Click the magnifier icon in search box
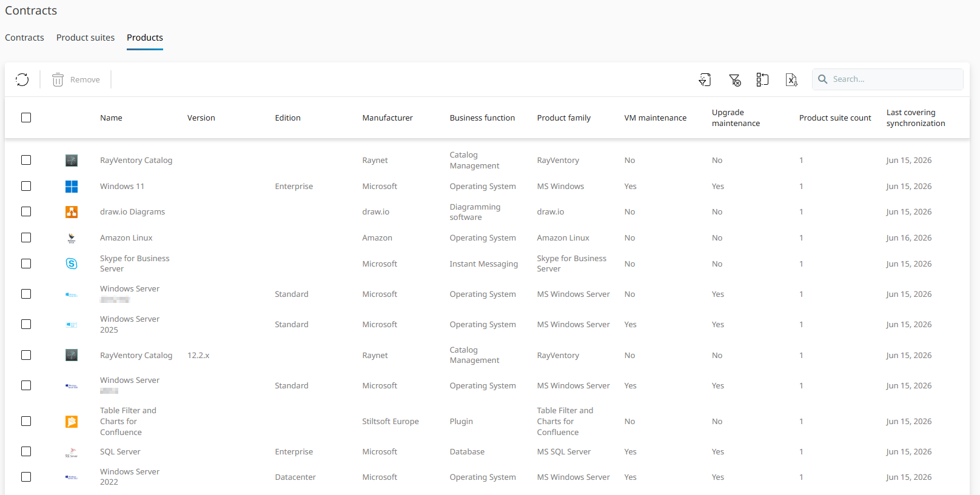 [823, 79]
